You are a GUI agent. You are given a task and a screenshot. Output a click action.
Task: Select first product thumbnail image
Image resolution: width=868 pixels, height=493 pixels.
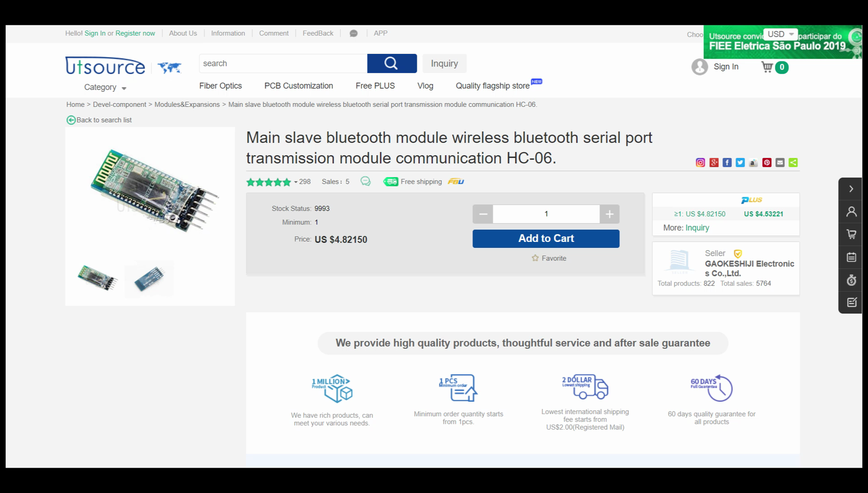[98, 278]
